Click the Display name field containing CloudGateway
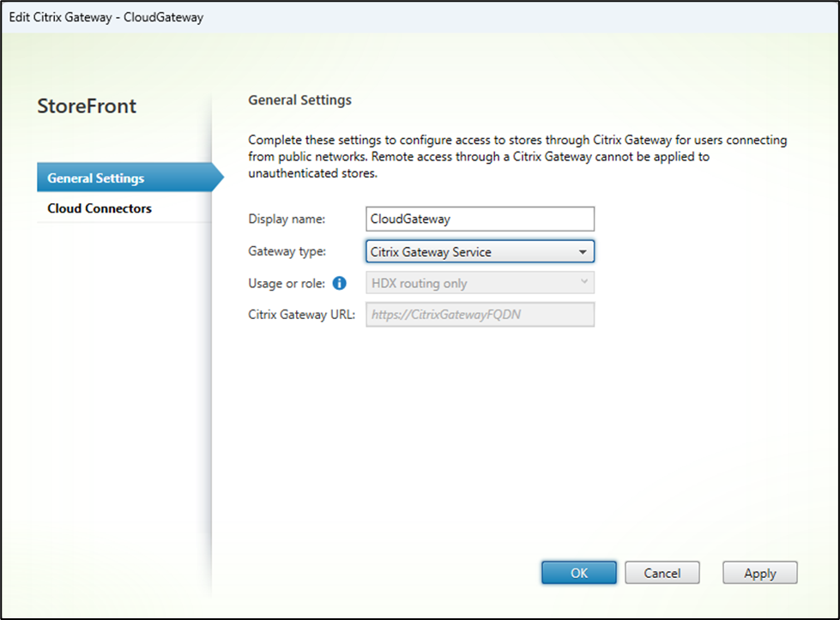Screen dimensions: 840x620 tap(480, 219)
